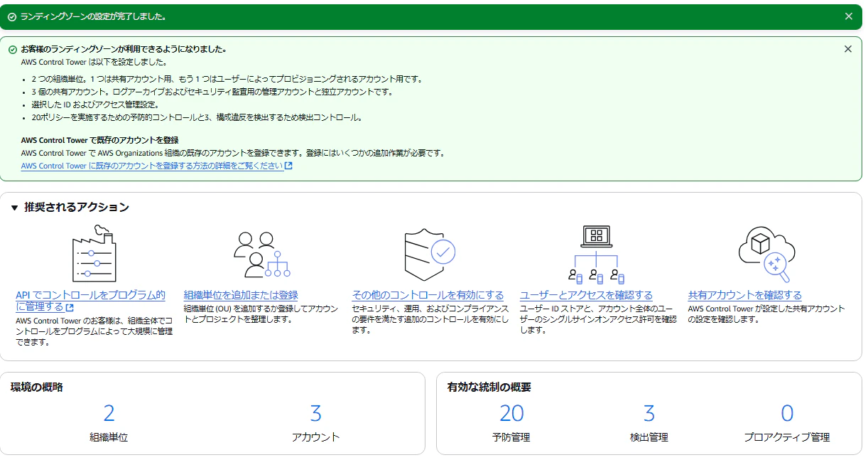This screenshot has height=460, width=868.
Task: Click the プロアクティブ管理 label
Action: coord(786,437)
